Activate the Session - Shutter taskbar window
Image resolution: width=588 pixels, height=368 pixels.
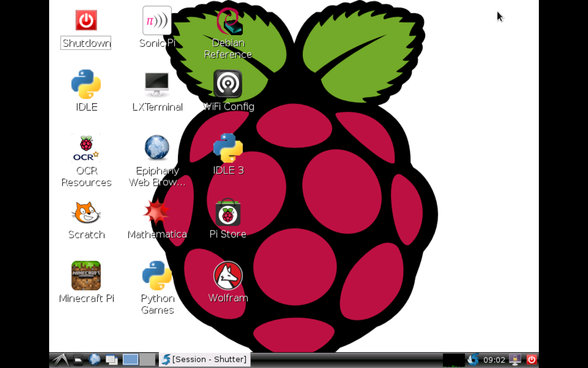(204, 360)
